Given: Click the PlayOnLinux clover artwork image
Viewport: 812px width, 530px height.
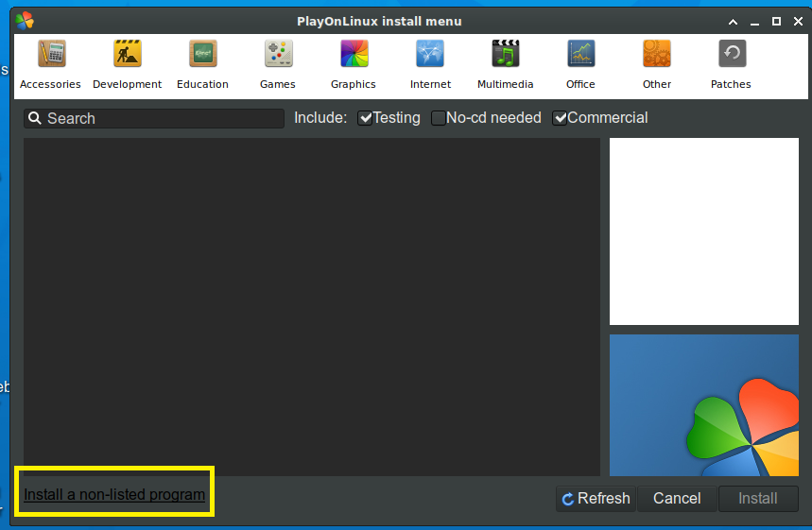Looking at the screenshot, I should coord(704,405).
